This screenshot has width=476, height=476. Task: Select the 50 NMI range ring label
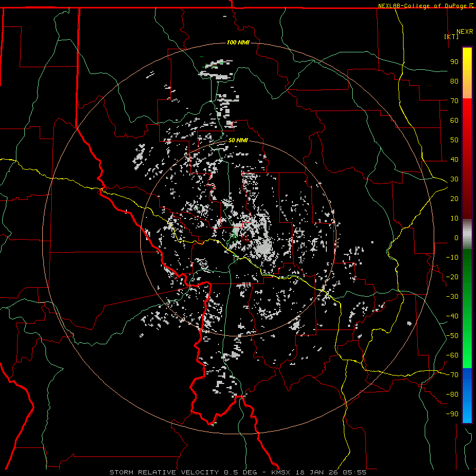point(238,140)
